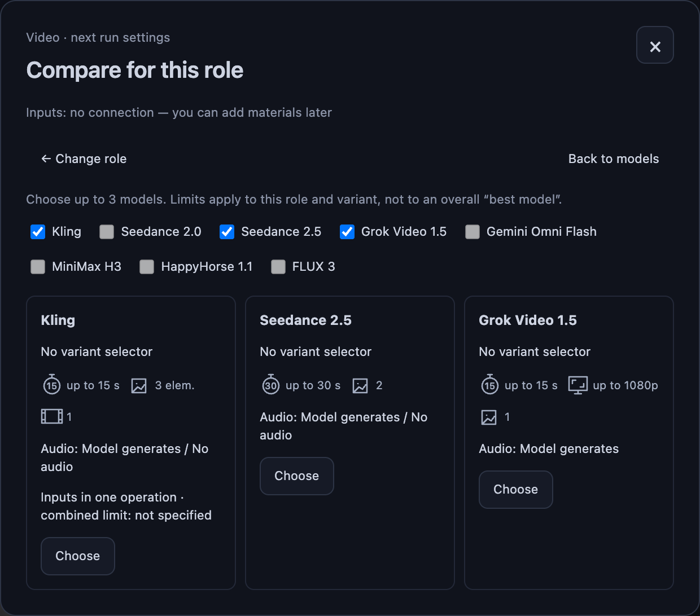Enable the Seedance 2.0 checkbox
This screenshot has height=616, width=700.
point(107,232)
